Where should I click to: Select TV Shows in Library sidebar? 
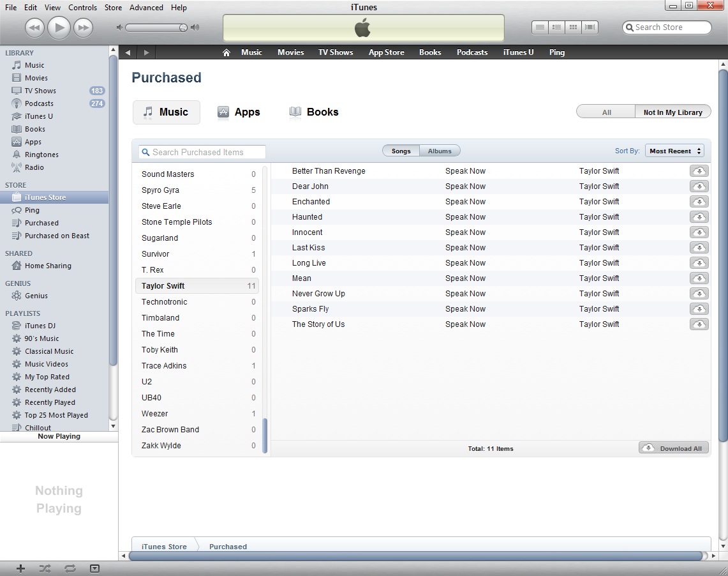pos(40,91)
